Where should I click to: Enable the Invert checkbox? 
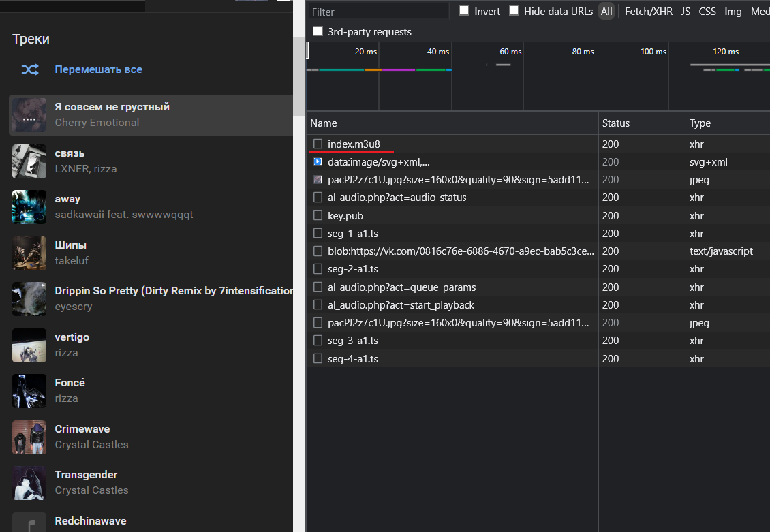pyautogui.click(x=464, y=11)
